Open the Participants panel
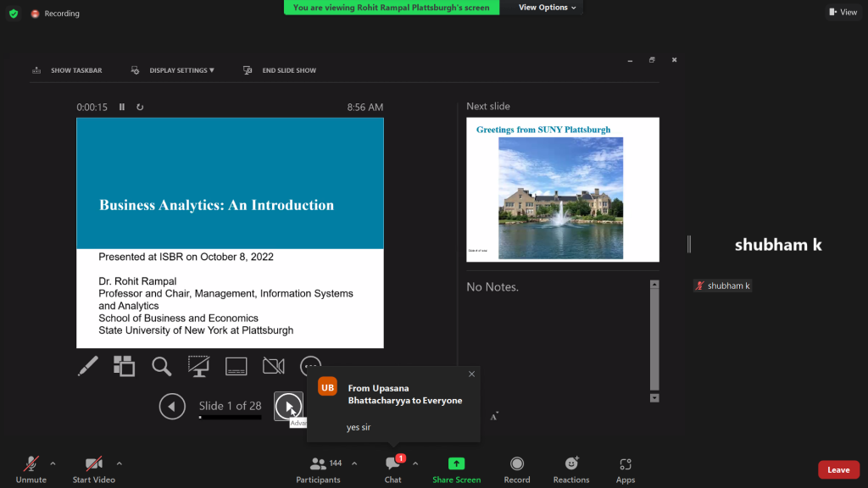The height and width of the screenshot is (488, 868). point(319,469)
